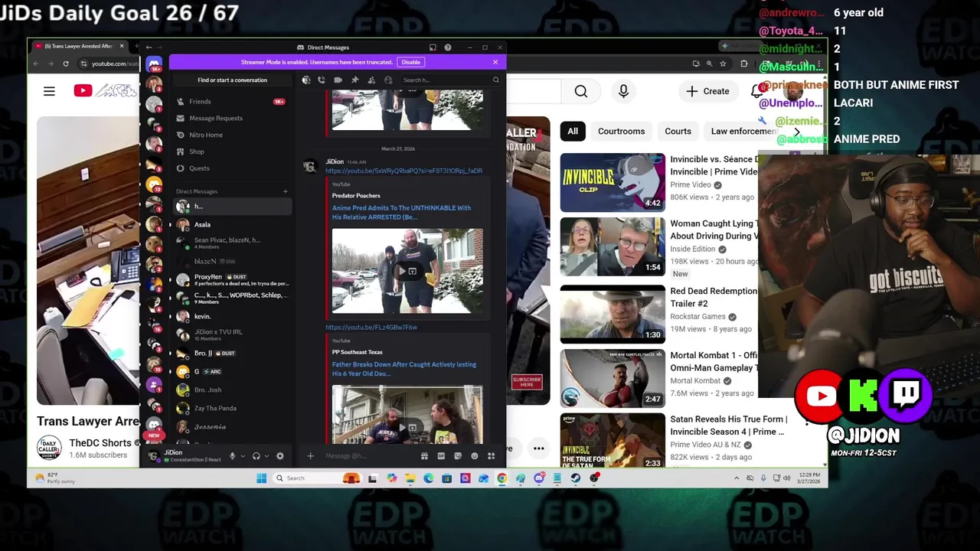This screenshot has height=551, width=980.
Task: Open the youtu.be/5xWRyQ9baPQ link
Action: pyautogui.click(x=403, y=171)
